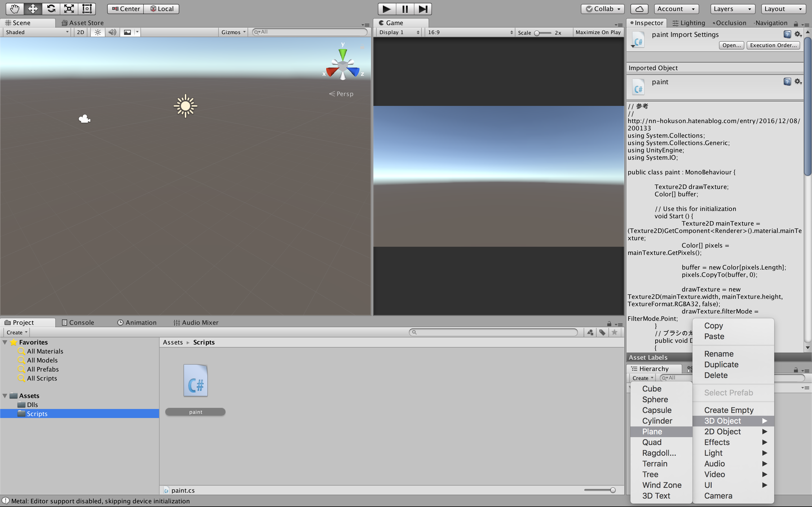Viewport: 812px width, 507px height.
Task: Click the Scripts folder in Assets
Action: [36, 413]
